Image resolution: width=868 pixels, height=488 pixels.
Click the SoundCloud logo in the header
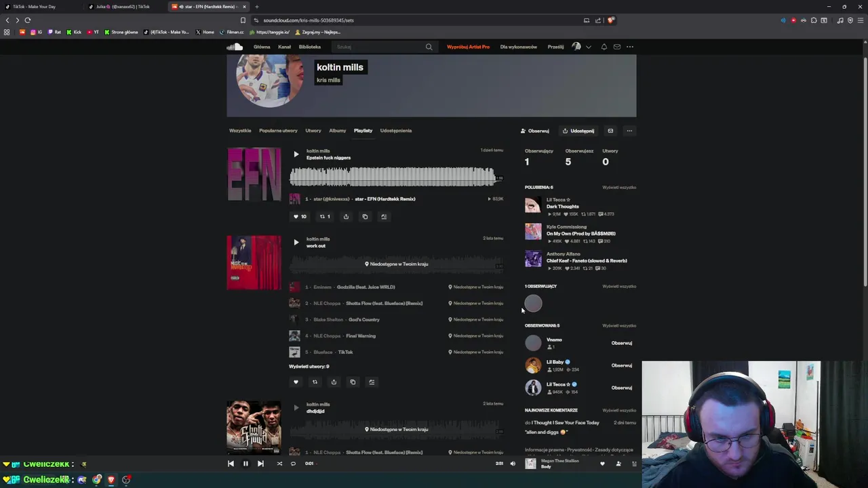tap(235, 47)
